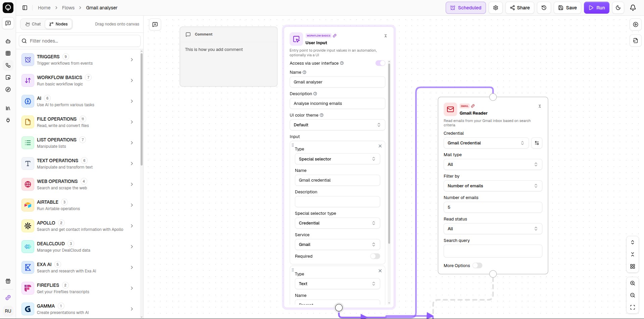
Task: Enable More Options in Gmail Reader
Action: 477,265
